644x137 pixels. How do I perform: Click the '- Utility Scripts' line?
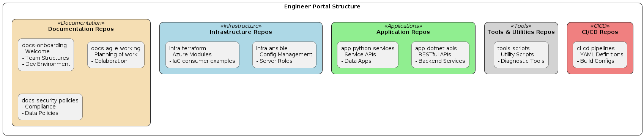click(516, 54)
